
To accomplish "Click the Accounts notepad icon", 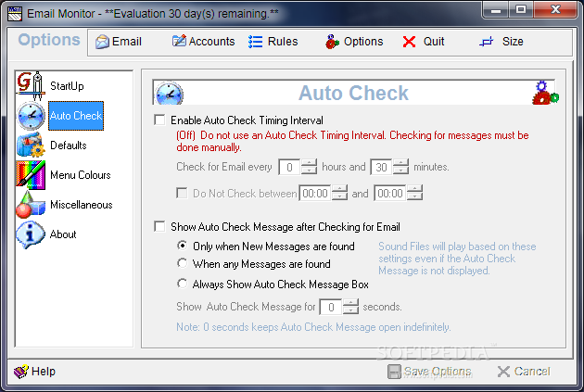I will [x=179, y=41].
